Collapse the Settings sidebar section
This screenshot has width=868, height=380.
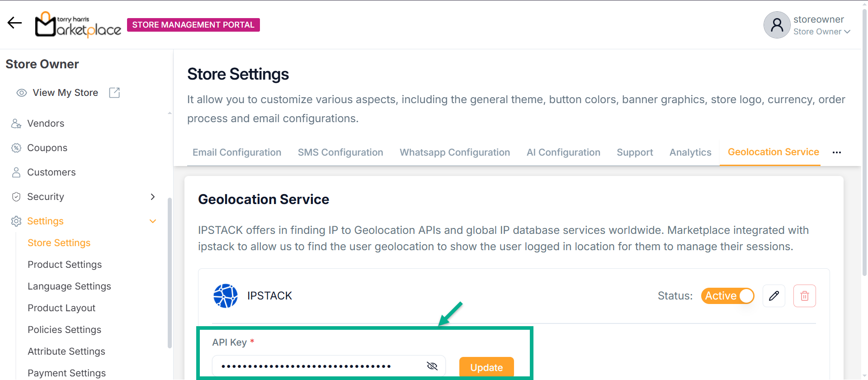click(153, 221)
